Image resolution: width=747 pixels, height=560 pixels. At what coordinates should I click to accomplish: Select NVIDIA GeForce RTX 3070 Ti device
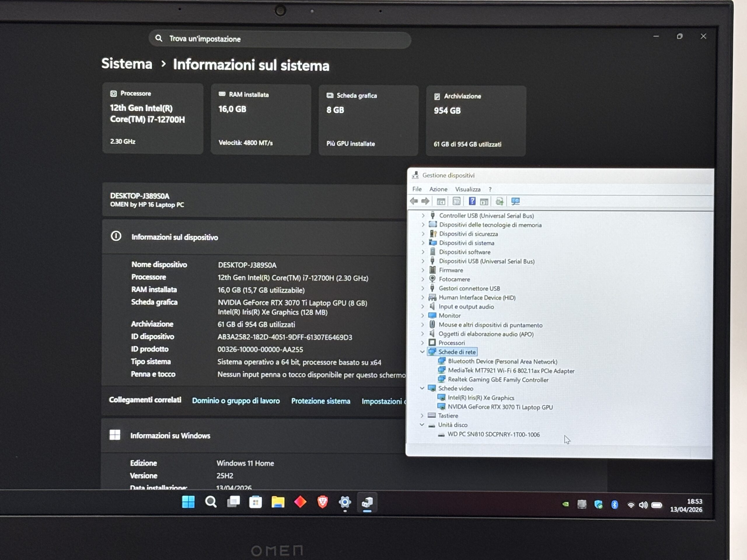pyautogui.click(x=500, y=407)
